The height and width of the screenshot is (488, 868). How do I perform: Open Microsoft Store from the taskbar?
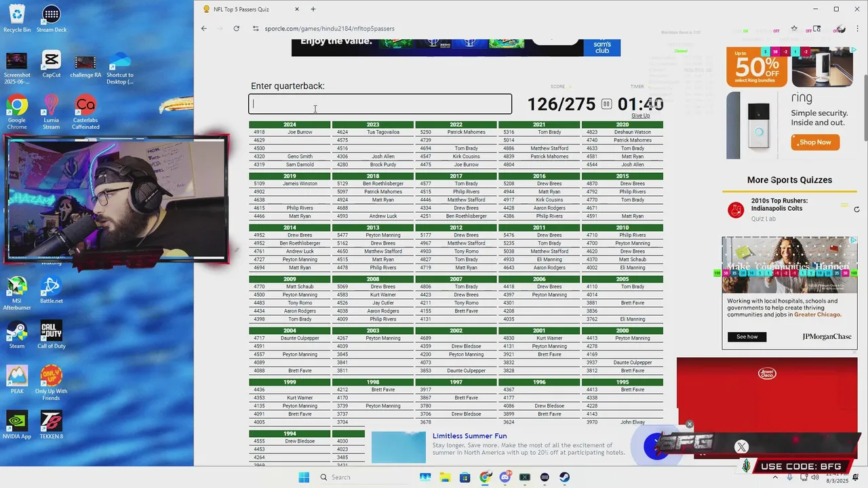(465, 477)
